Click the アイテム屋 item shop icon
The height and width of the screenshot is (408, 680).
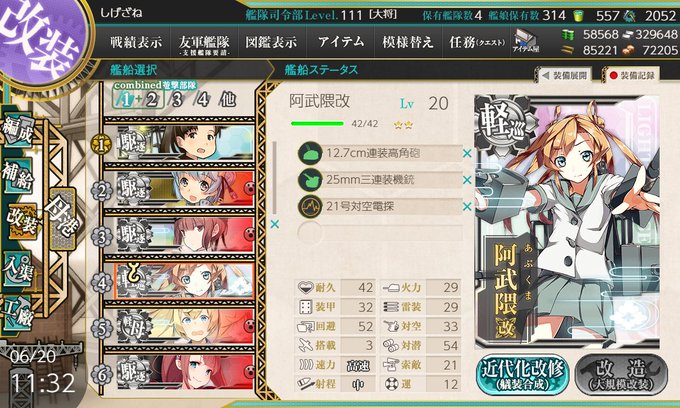click(x=525, y=42)
